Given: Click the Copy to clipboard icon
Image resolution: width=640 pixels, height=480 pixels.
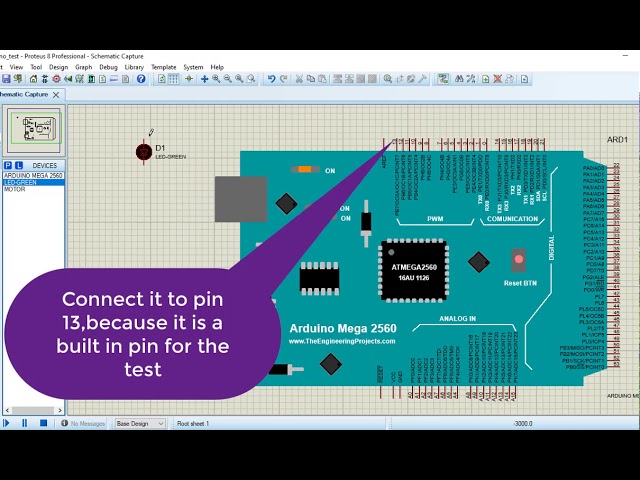Looking at the screenshot, I should click(x=311, y=79).
